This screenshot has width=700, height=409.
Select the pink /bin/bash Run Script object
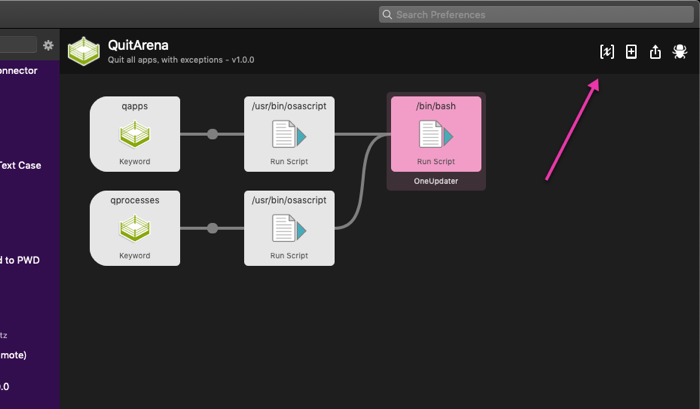(436, 134)
